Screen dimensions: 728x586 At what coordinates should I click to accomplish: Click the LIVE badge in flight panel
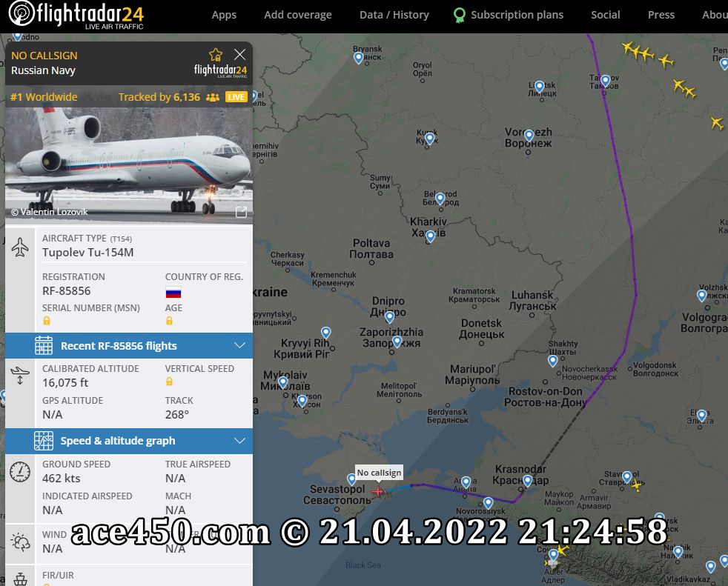(x=236, y=97)
